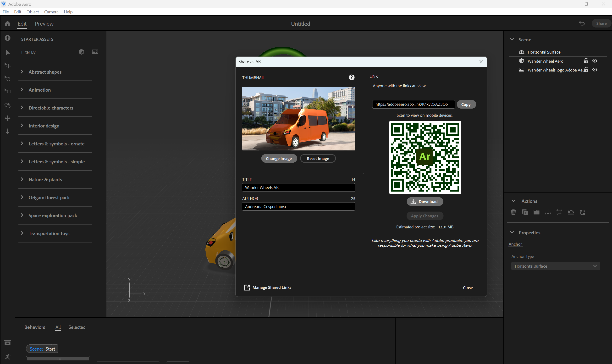The width and height of the screenshot is (612, 364).
Task: Open the Object menu
Action: (33, 12)
